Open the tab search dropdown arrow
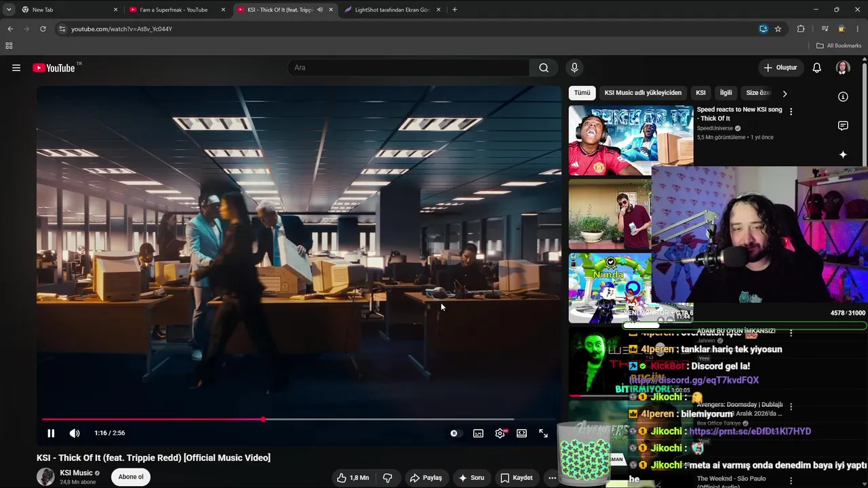Screen dimensions: 868x488 coord(9,9)
